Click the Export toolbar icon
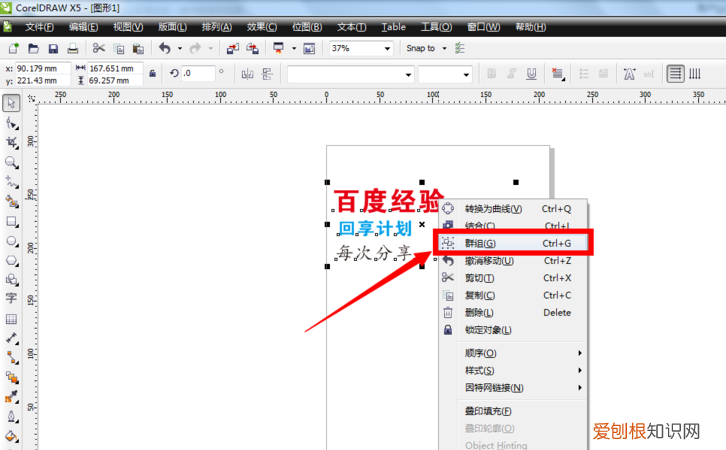 [x=252, y=48]
